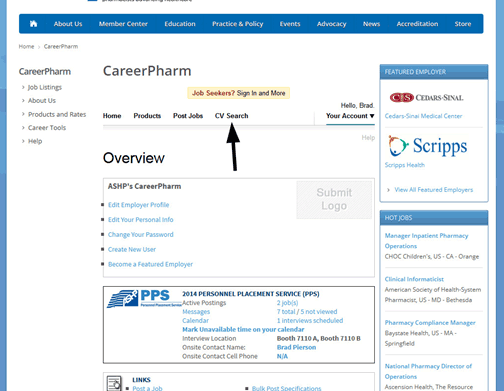Viewport: 504px width, 391px height.
Task: Open the CV Search tab
Action: pyautogui.click(x=231, y=116)
